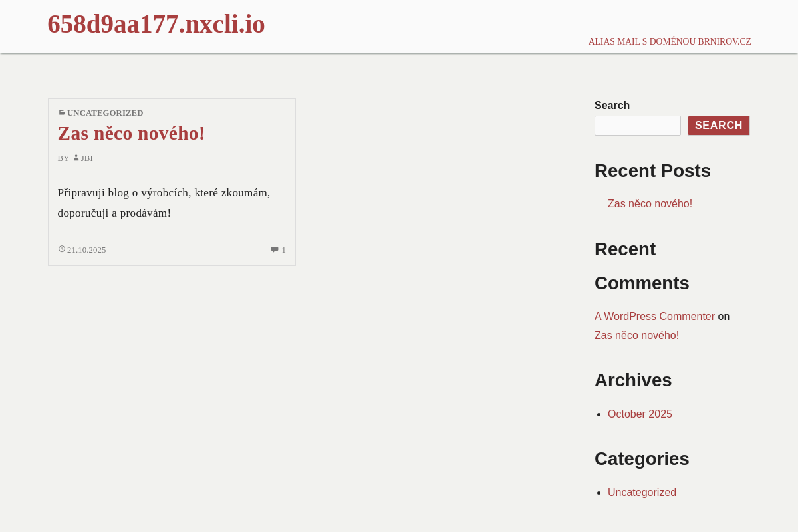This screenshot has height=532, width=798.
Task: Click the author person icon before JBI
Action: [x=76, y=158]
